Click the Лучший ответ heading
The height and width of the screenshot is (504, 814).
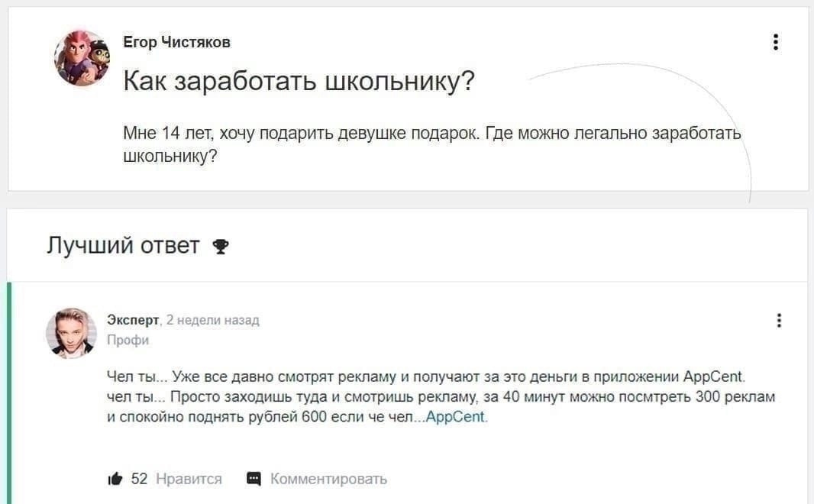click(123, 245)
